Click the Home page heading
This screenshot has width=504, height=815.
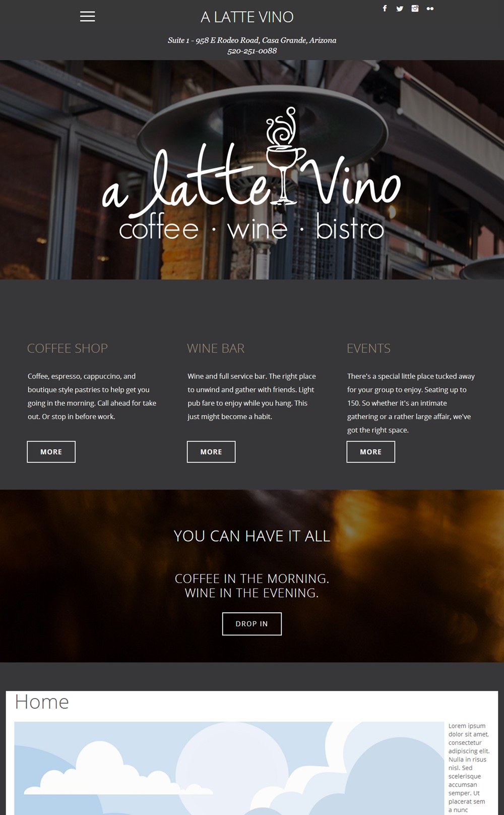42,702
